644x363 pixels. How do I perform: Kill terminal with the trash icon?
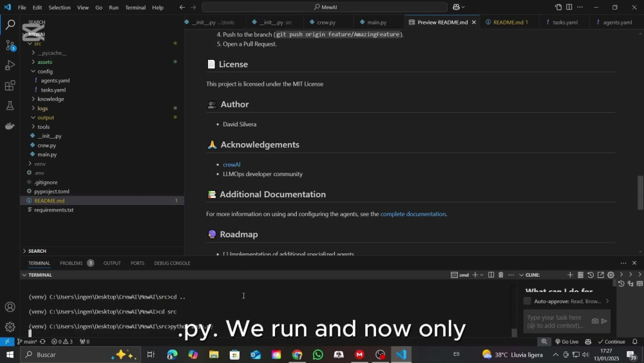click(x=500, y=275)
